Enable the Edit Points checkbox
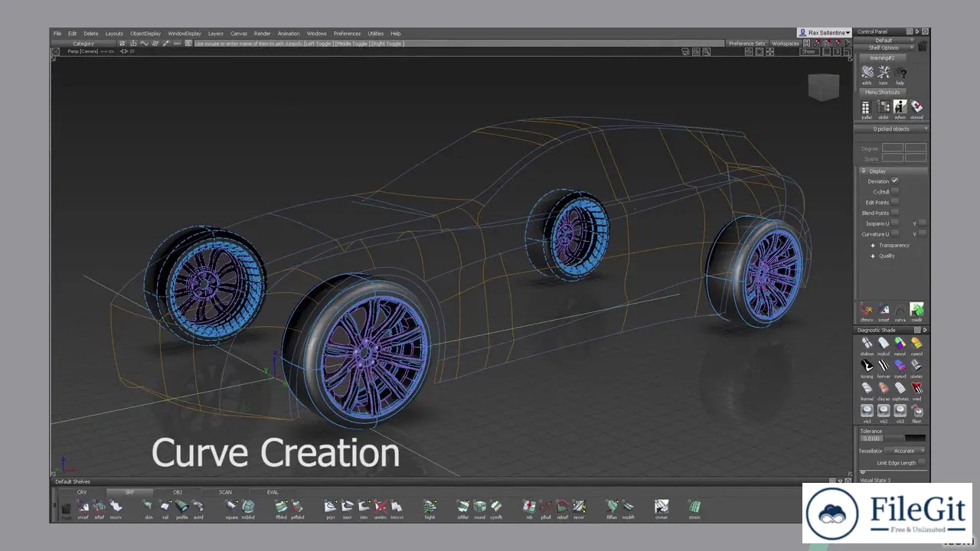Image resolution: width=980 pixels, height=551 pixels. pos(894,202)
